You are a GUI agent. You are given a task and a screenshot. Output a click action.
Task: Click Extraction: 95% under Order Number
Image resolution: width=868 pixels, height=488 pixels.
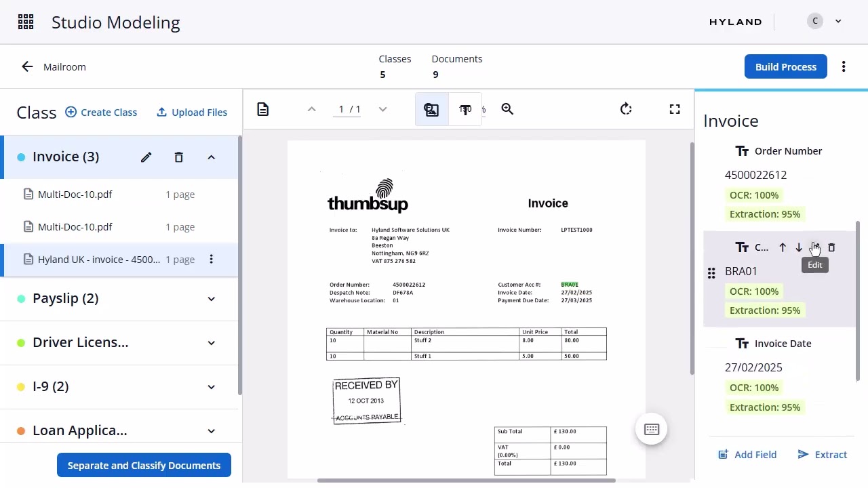pos(765,214)
